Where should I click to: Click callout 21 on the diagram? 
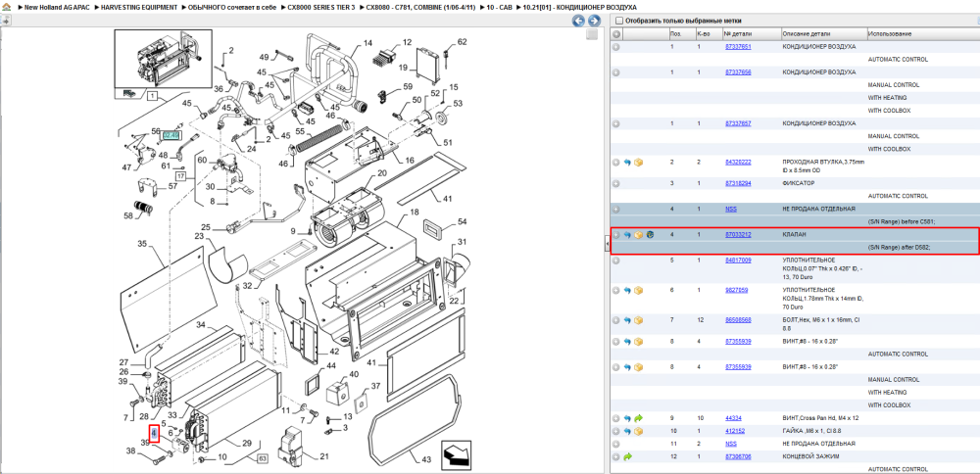[x=323, y=456]
